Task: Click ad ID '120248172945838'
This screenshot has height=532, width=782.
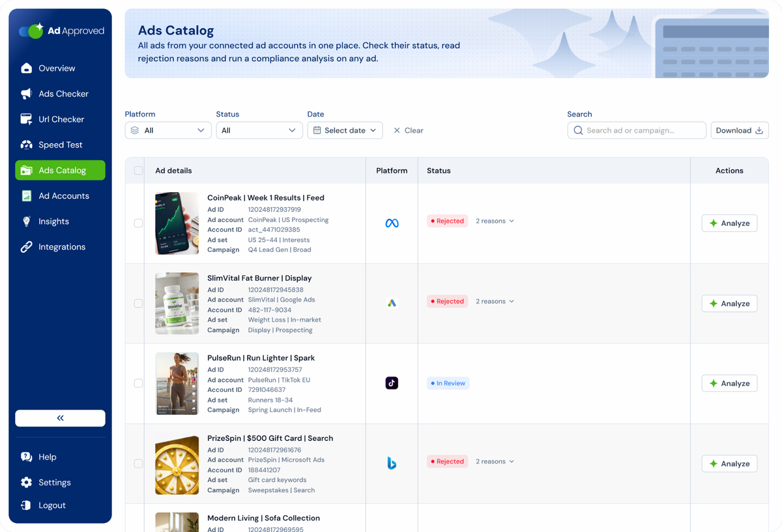Action: tap(276, 290)
